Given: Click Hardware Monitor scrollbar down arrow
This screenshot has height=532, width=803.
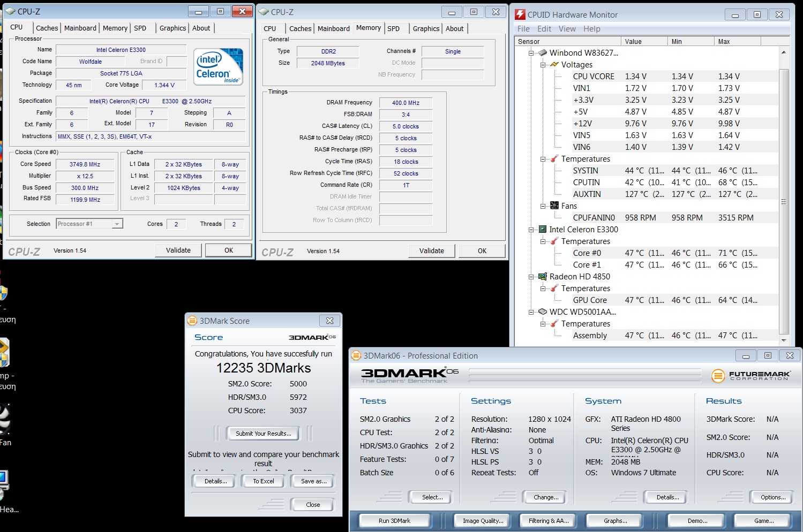Looking at the screenshot, I should tap(784, 340).
